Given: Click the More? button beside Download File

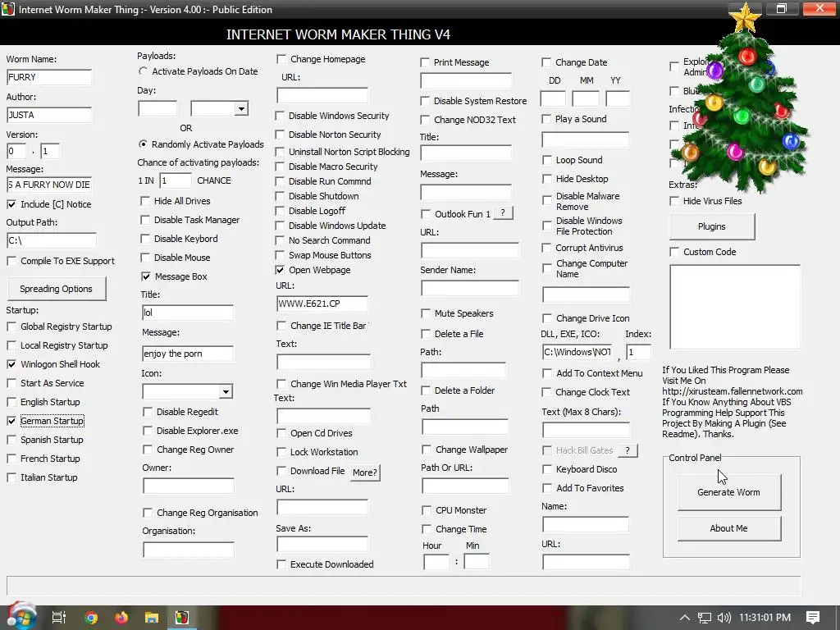Looking at the screenshot, I should (x=365, y=472).
